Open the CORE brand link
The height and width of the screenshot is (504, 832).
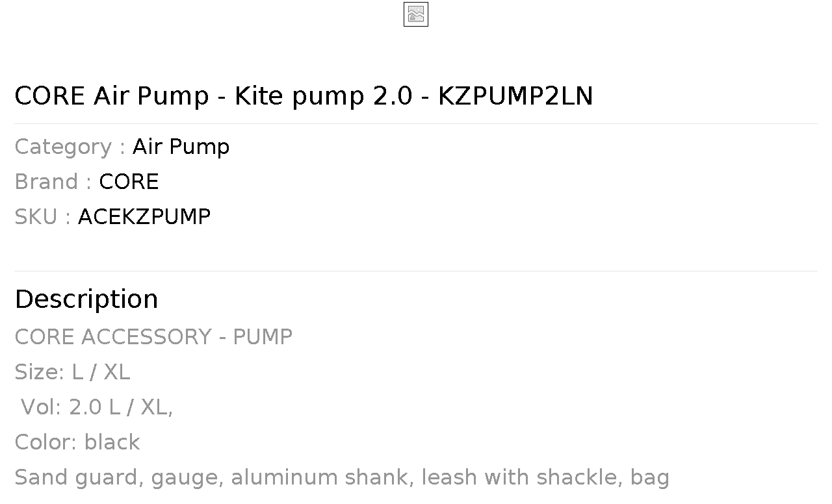(x=129, y=182)
